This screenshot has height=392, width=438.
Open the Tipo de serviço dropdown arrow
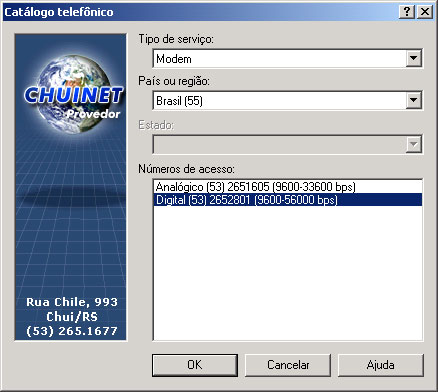click(413, 58)
